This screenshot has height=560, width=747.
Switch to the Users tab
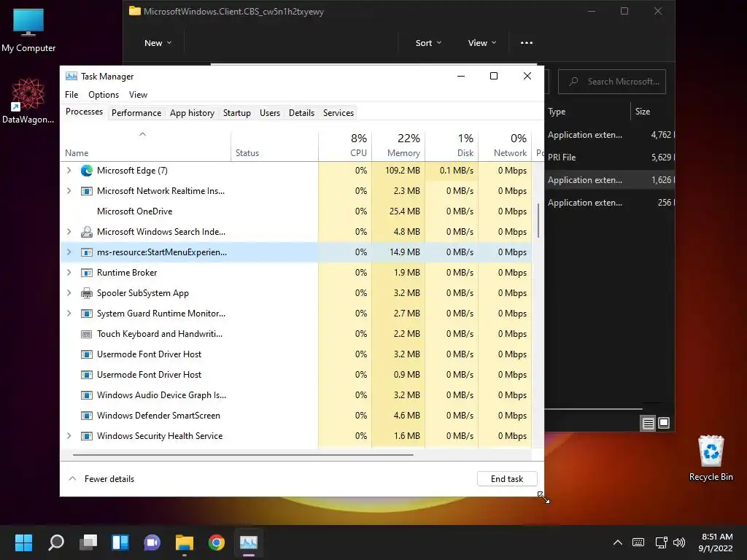coord(270,113)
